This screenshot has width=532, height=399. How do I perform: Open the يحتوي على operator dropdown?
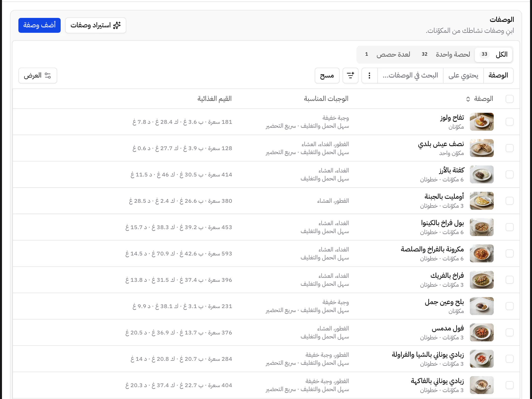pos(463,75)
